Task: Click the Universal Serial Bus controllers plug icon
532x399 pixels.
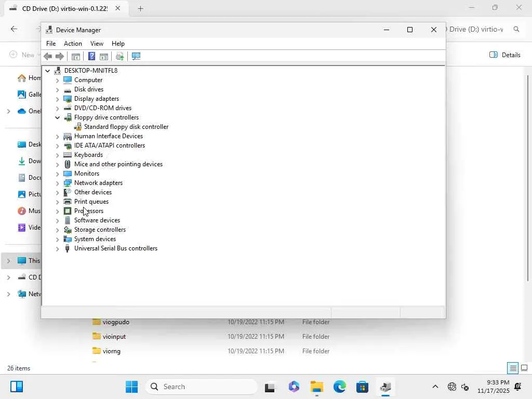Action: (68, 248)
